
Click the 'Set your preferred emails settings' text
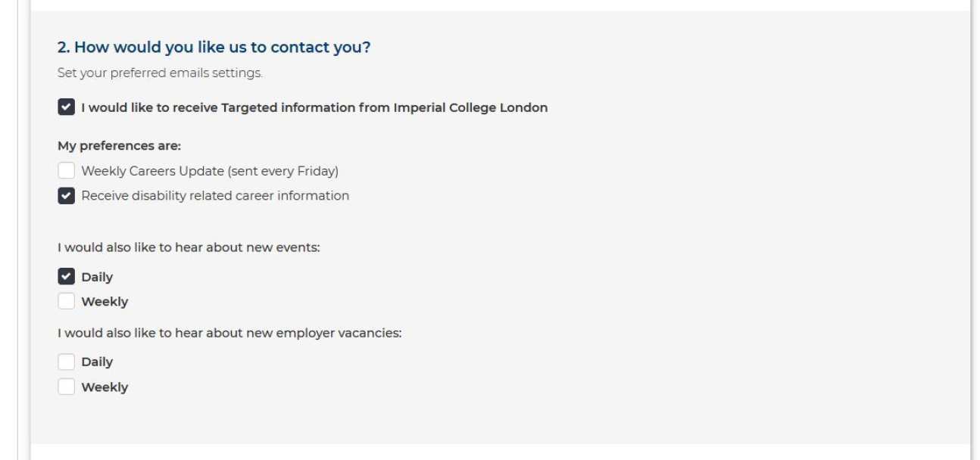160,73
